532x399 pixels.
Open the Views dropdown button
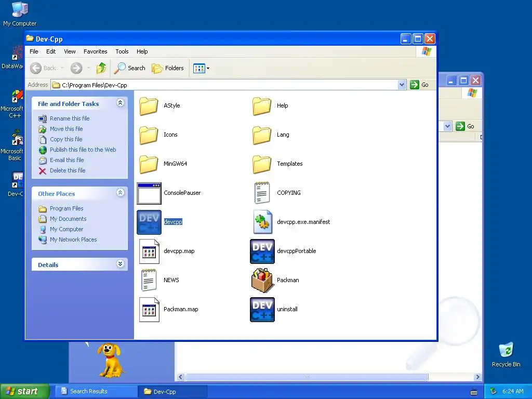[x=201, y=68]
